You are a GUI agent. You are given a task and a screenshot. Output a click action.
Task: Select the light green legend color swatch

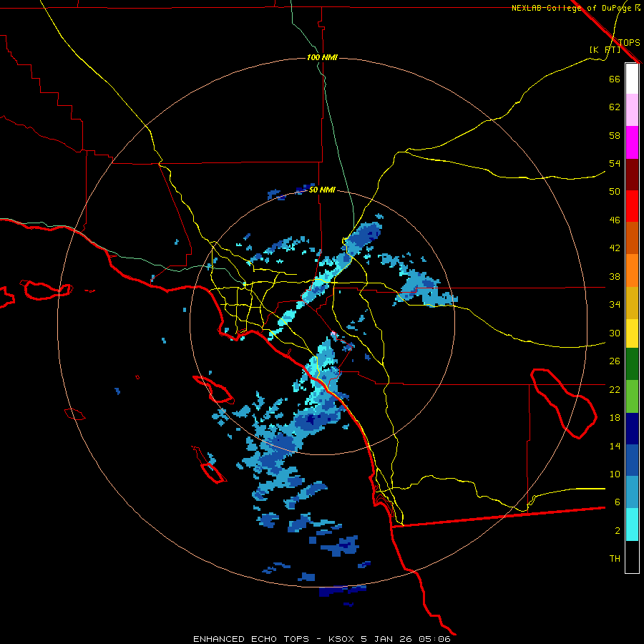point(632,396)
